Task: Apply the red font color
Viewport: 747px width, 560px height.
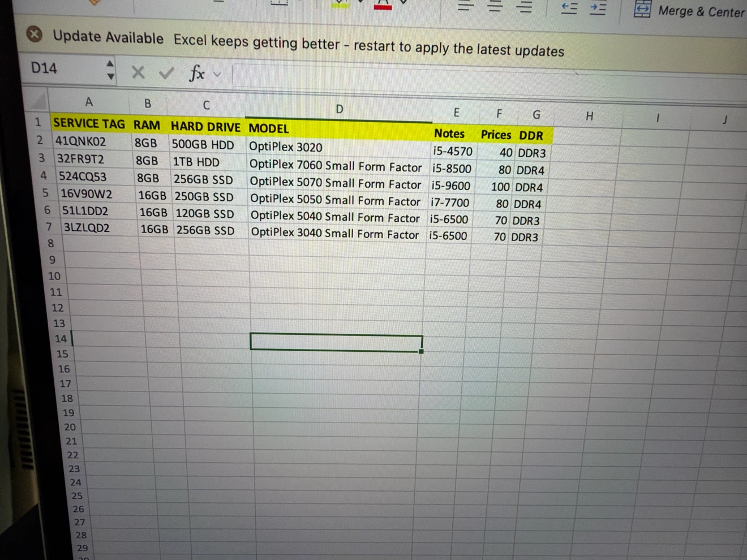Action: coord(383,5)
